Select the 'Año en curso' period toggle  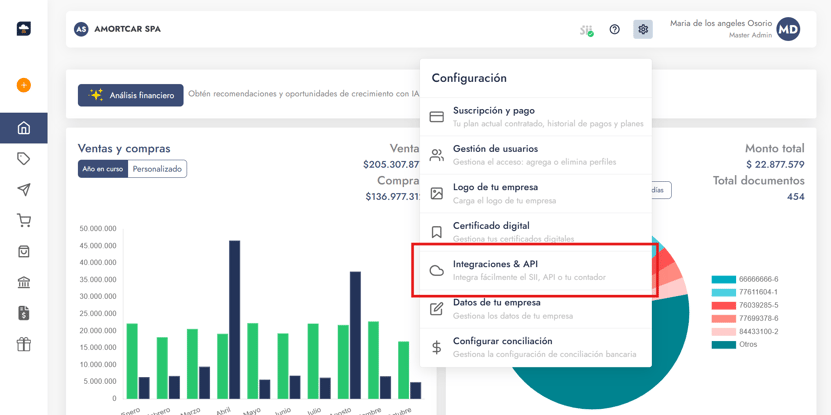(x=103, y=169)
